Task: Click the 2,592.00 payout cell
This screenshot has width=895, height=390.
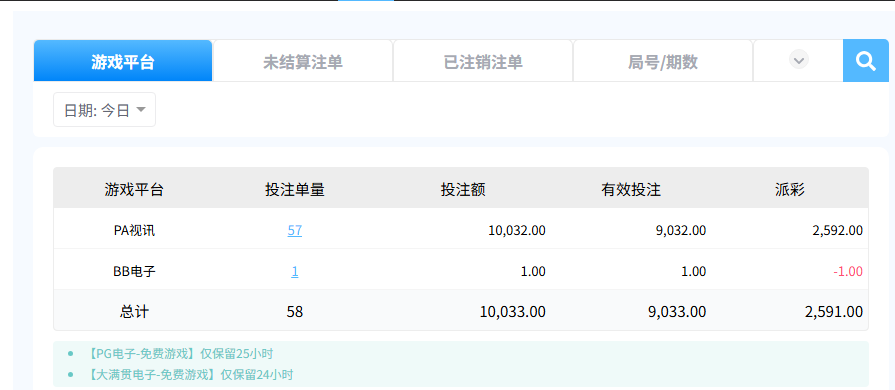Action: tap(838, 231)
